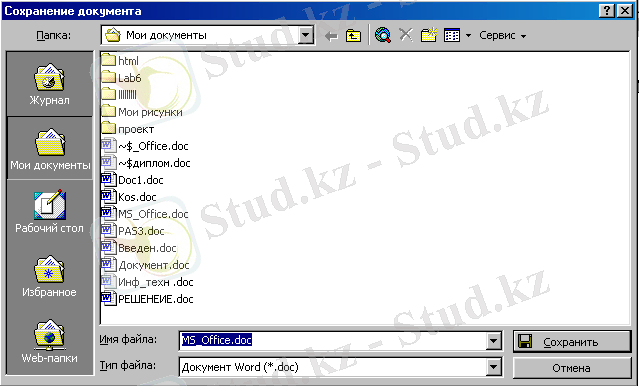The image size is (639, 386).
Task: Click the Отмена button
Action: click(x=572, y=368)
